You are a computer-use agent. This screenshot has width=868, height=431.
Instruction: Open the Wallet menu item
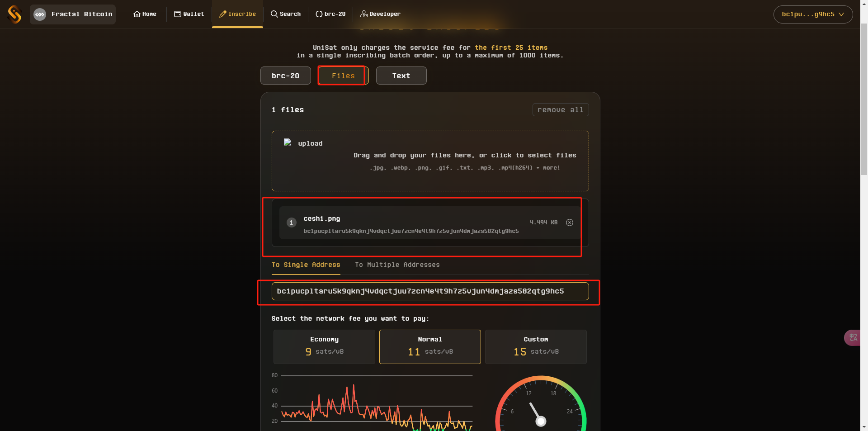pos(189,14)
